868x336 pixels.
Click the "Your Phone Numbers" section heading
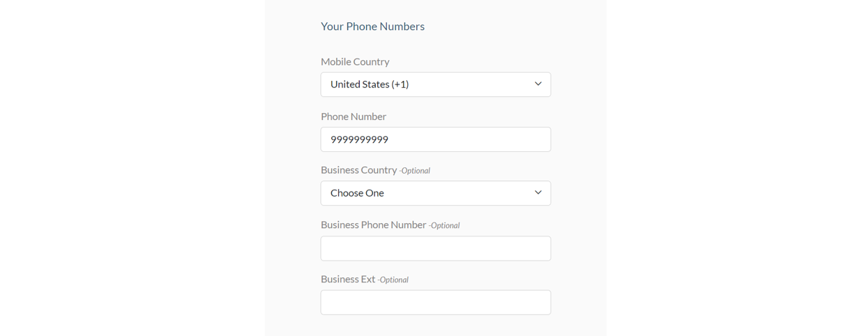tap(372, 26)
